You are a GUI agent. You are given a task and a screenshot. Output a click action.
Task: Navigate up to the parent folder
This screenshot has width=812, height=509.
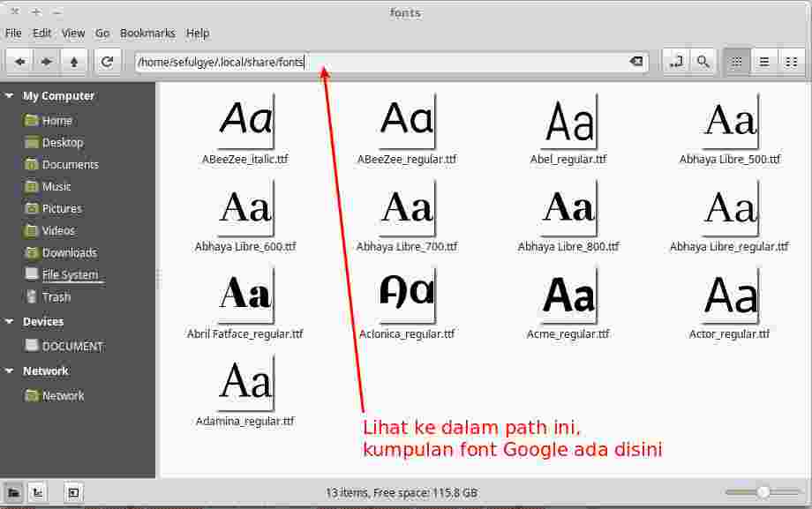tap(74, 62)
